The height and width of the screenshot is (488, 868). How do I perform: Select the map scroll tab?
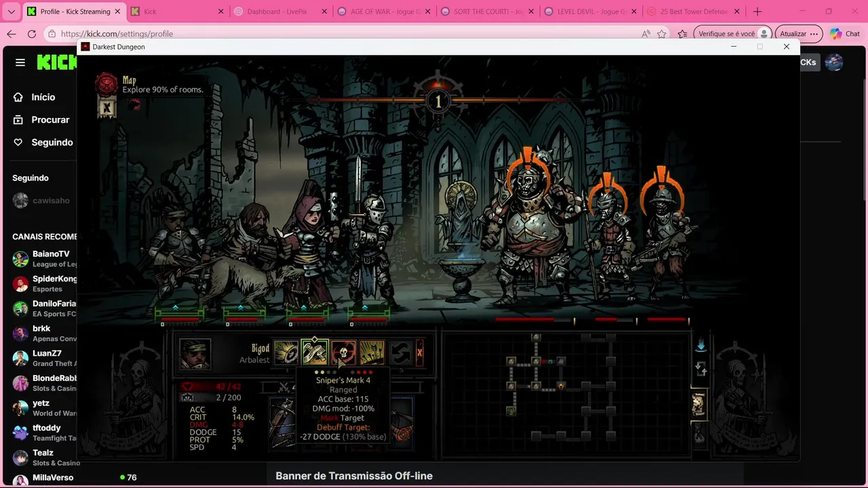(698, 405)
